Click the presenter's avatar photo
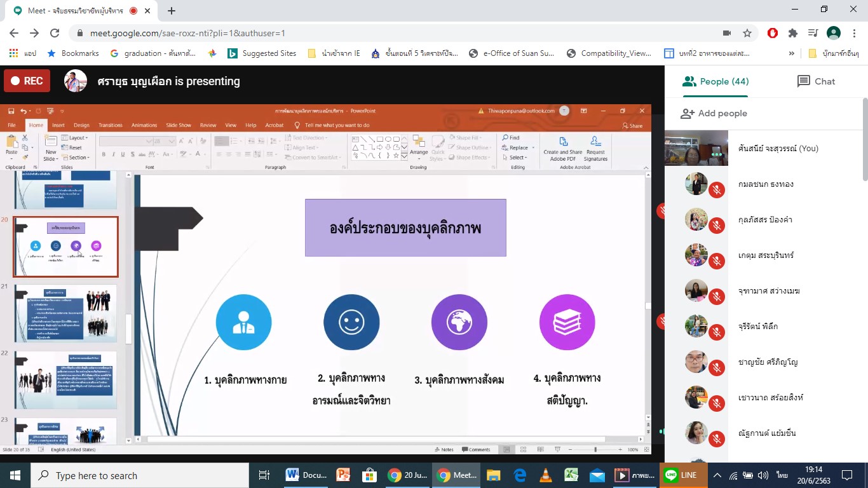This screenshot has height=488, width=868. (76, 81)
